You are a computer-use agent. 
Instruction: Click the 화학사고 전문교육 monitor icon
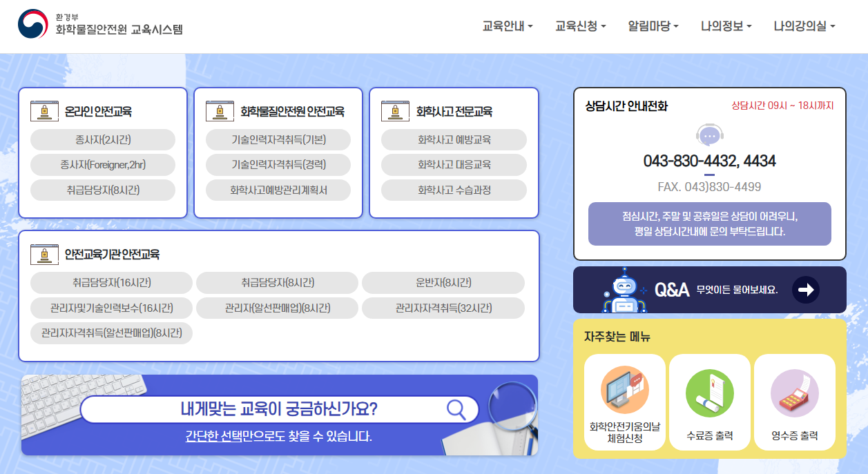(395, 111)
